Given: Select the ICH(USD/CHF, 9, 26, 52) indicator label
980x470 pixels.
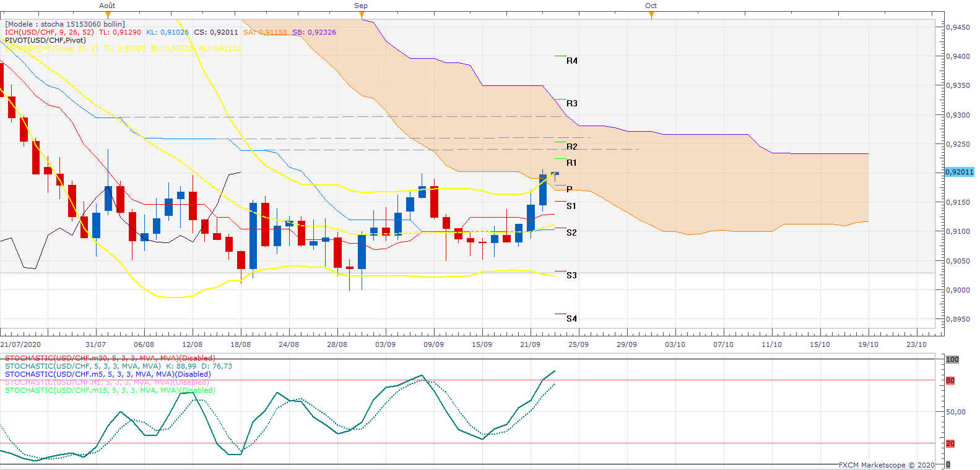Looking at the screenshot, I should click(x=50, y=32).
